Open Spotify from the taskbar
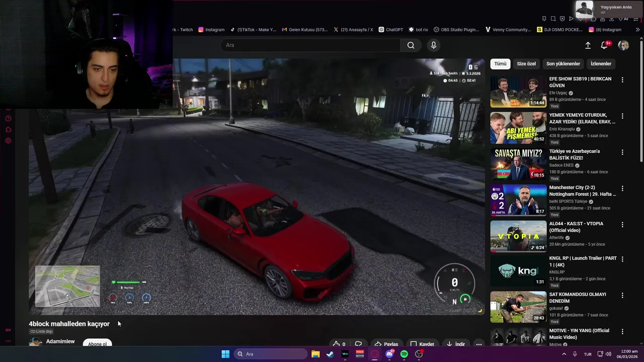This screenshot has width=644, height=362. pyautogui.click(x=404, y=354)
